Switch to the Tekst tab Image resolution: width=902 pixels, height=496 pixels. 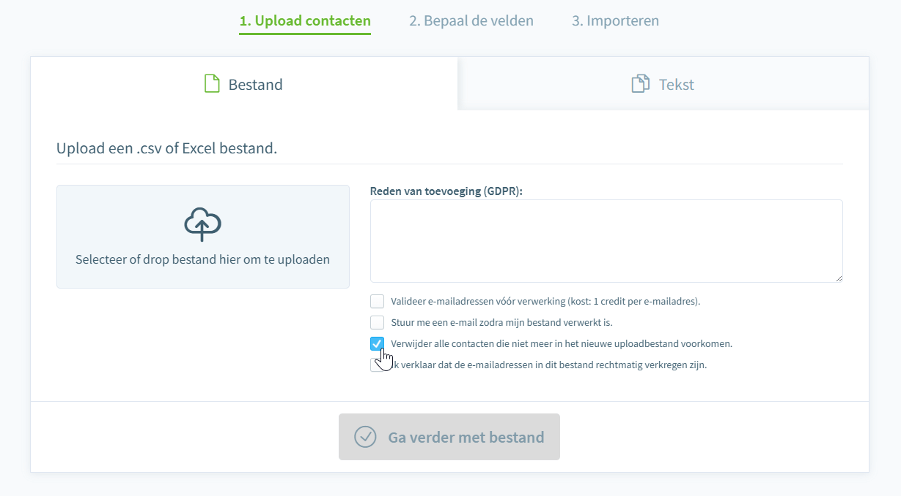[663, 84]
